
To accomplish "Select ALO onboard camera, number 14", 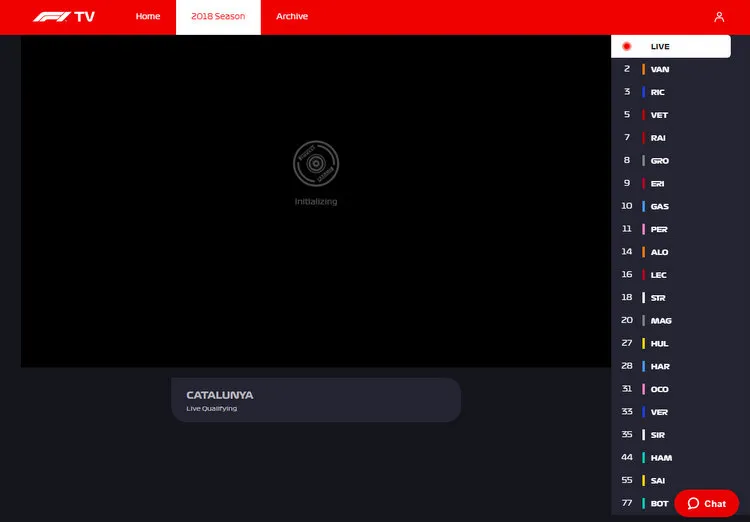I will (671, 252).
